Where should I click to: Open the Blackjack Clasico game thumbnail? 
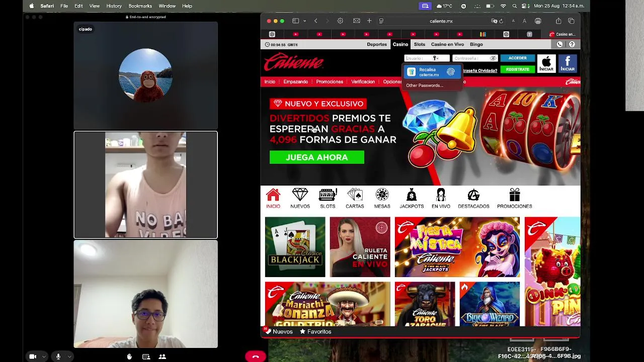tap(295, 247)
